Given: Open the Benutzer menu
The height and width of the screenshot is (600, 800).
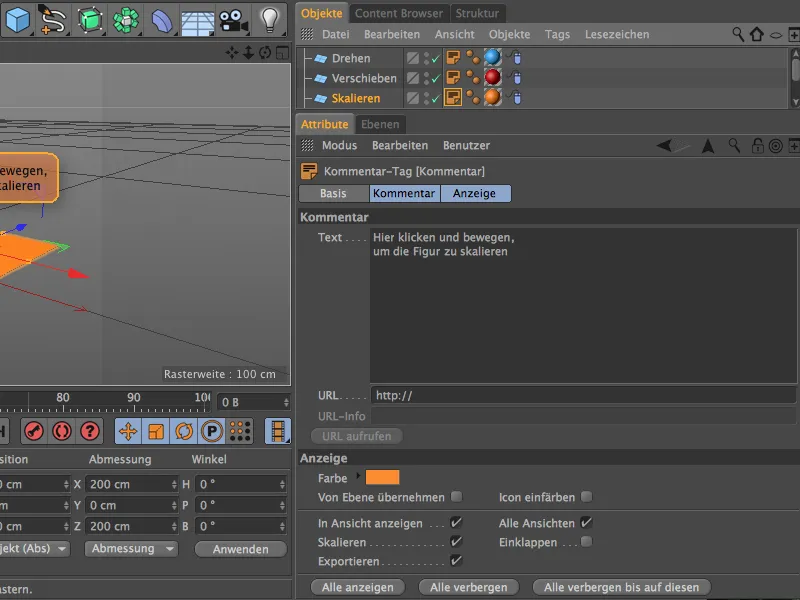Looking at the screenshot, I should [x=466, y=145].
